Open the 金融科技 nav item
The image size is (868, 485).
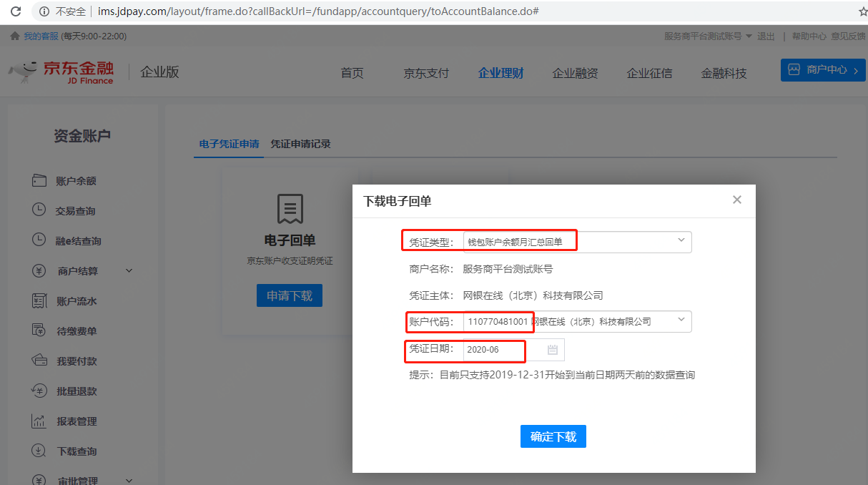coord(724,73)
